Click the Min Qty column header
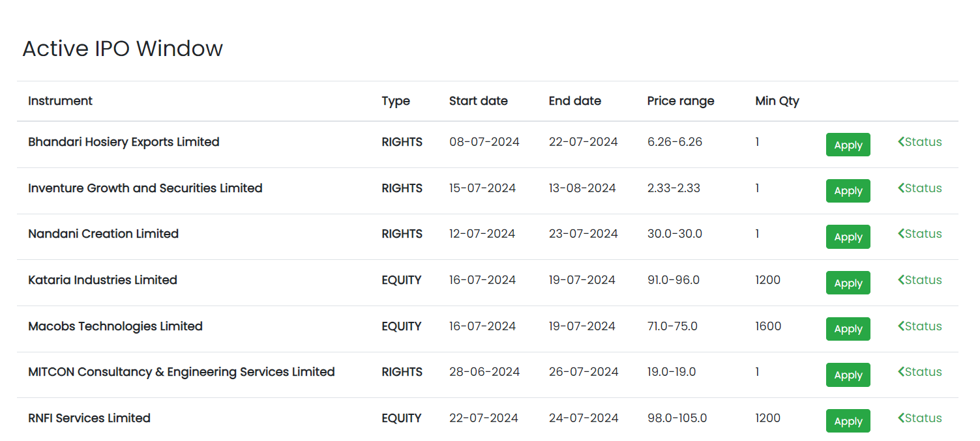This screenshot has height=441, width=980. [777, 101]
